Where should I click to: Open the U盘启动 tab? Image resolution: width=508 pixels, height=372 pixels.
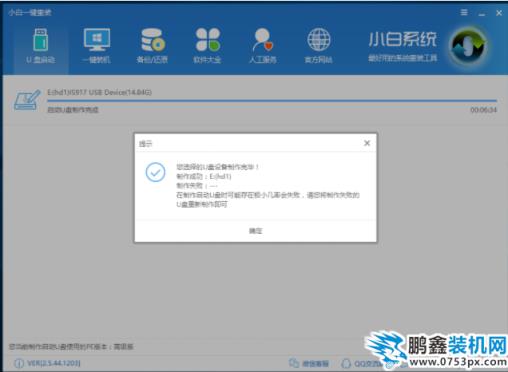pyautogui.click(x=41, y=47)
